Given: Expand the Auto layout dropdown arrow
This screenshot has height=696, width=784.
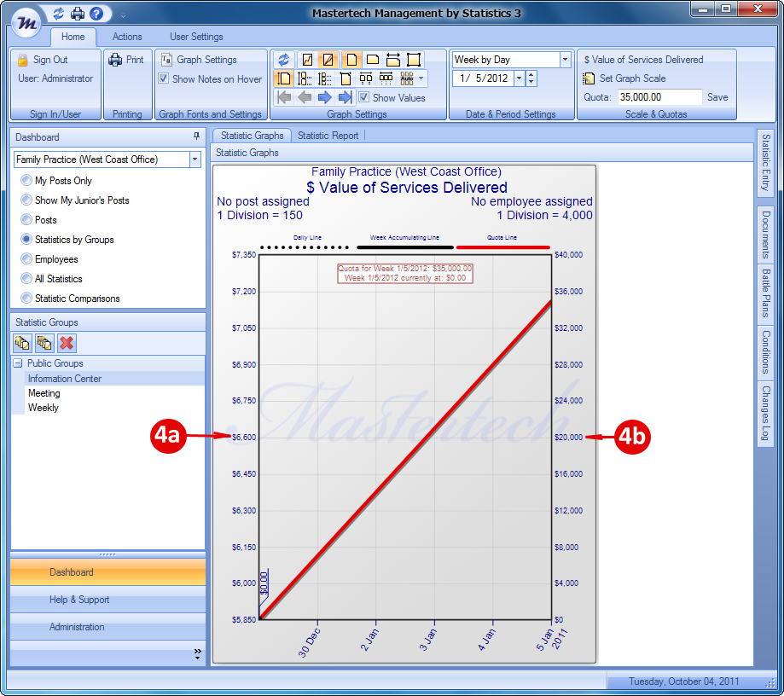Looking at the screenshot, I should coord(421,78).
